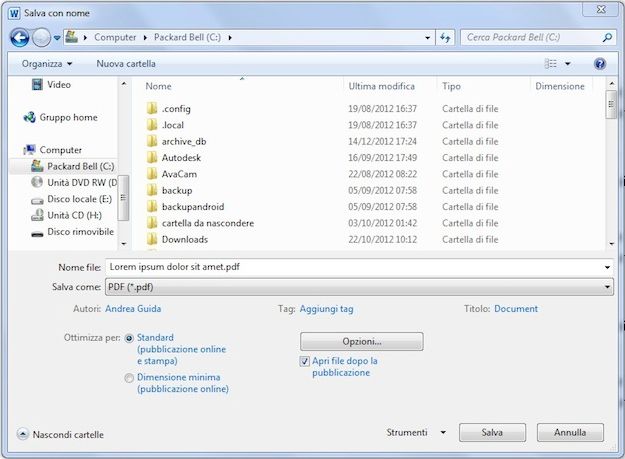Select Video in navigation pane

(59, 84)
